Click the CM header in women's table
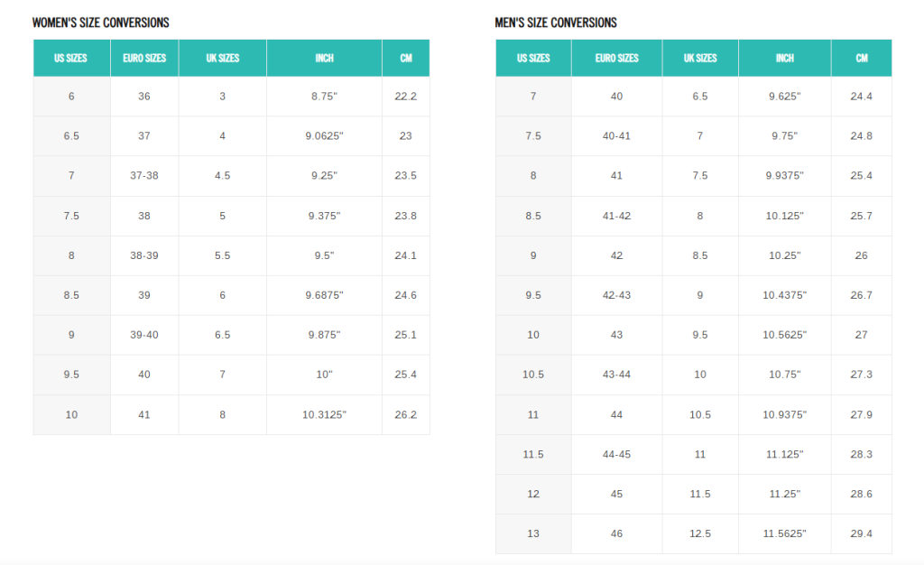924x565 pixels. 406,59
